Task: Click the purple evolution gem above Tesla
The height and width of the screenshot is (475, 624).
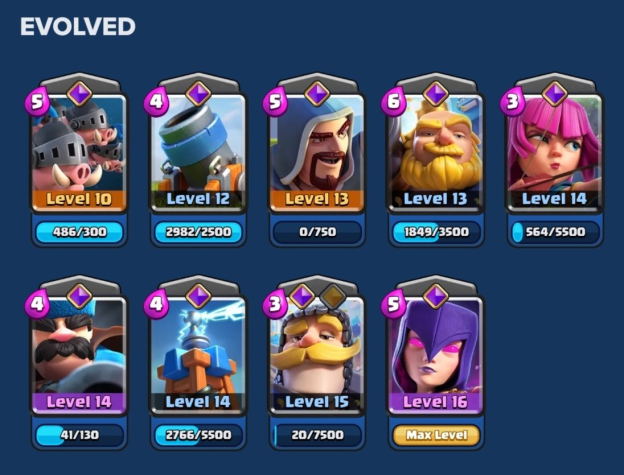Action: point(198,296)
